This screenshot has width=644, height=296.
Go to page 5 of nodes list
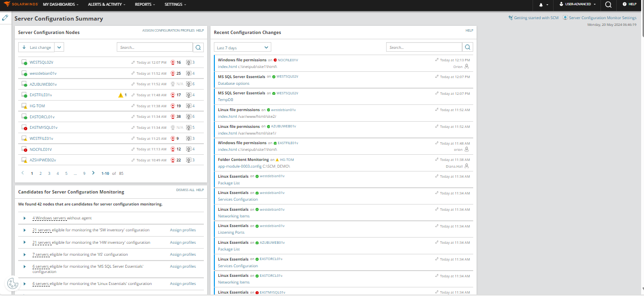(x=67, y=173)
